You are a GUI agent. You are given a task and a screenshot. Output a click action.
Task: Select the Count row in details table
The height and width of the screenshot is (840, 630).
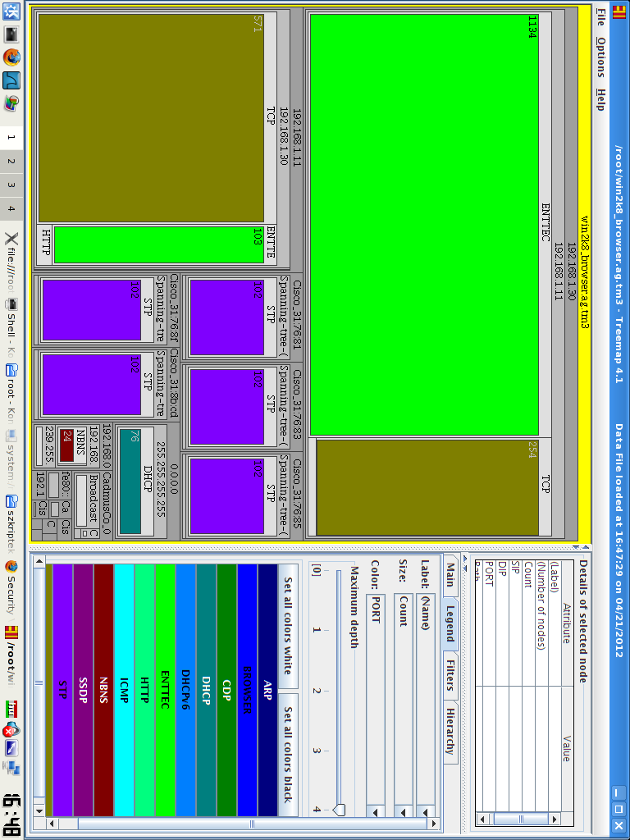(528, 686)
